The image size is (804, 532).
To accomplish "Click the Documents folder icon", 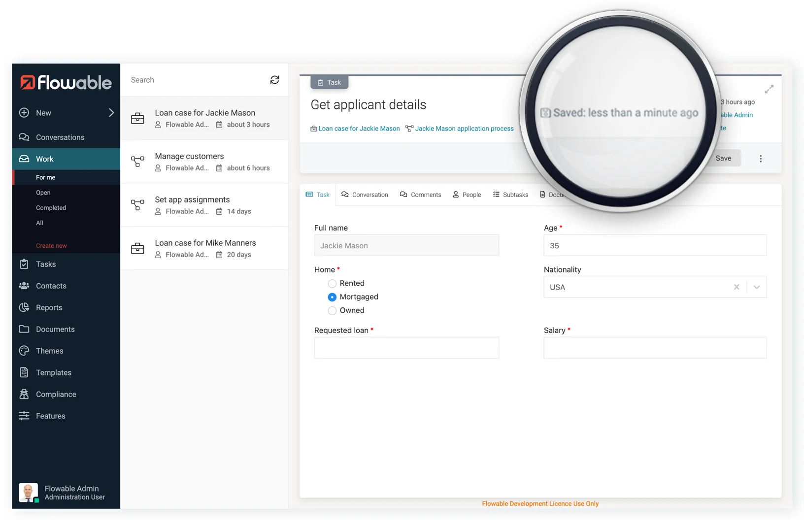I will pos(24,329).
